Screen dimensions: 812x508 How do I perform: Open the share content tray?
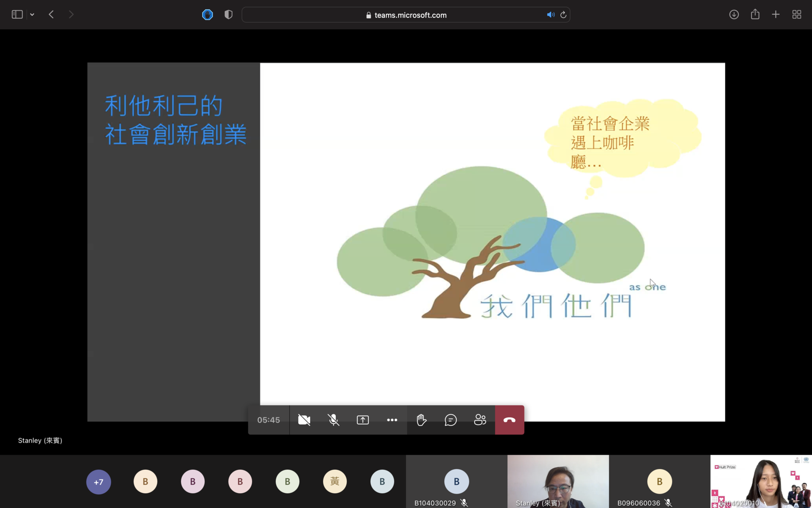pyautogui.click(x=363, y=420)
